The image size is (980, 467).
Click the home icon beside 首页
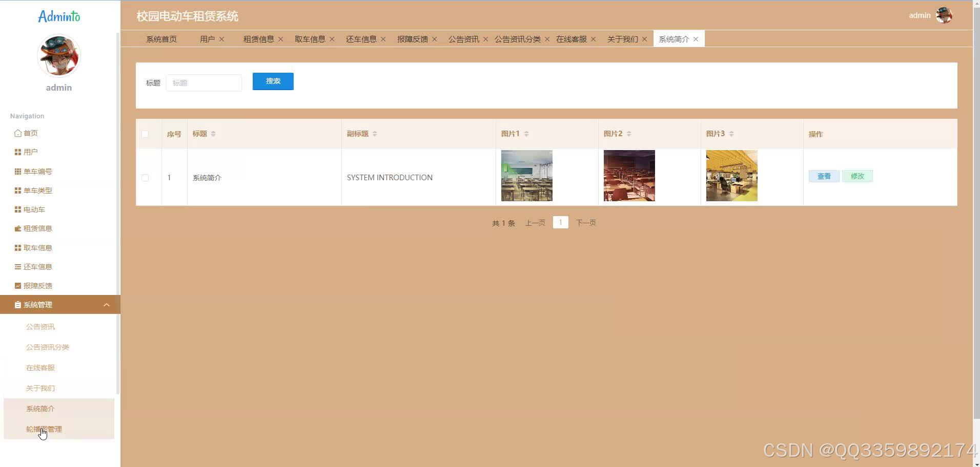[x=18, y=133]
